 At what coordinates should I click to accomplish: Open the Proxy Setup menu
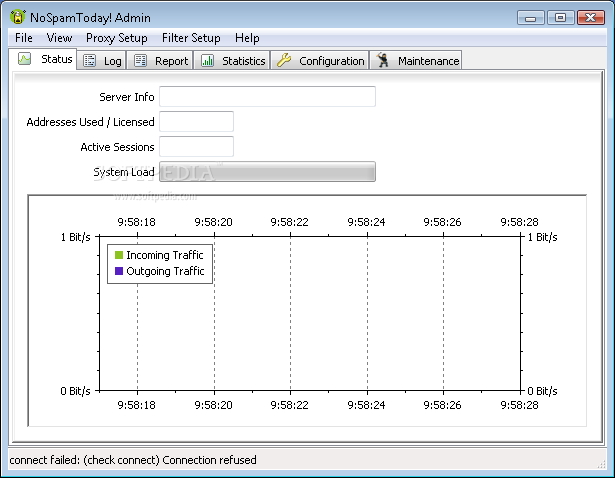pos(117,38)
